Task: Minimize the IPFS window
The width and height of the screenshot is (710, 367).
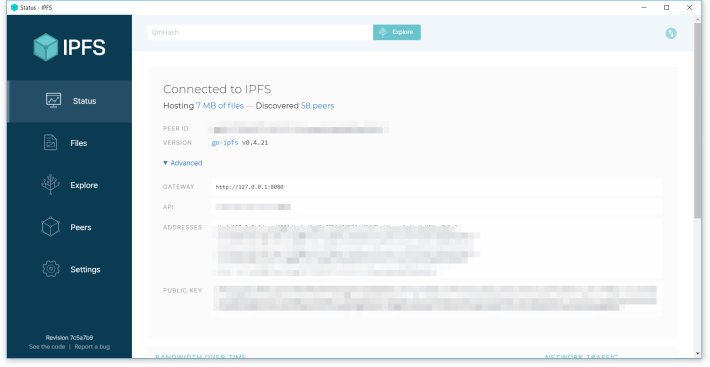Action: [644, 8]
